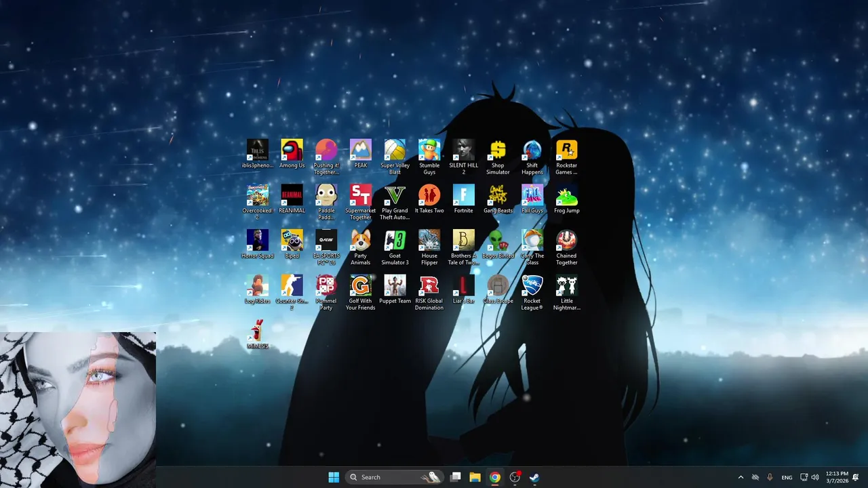
Task: Click the Little Nightmares icon
Action: click(567, 293)
